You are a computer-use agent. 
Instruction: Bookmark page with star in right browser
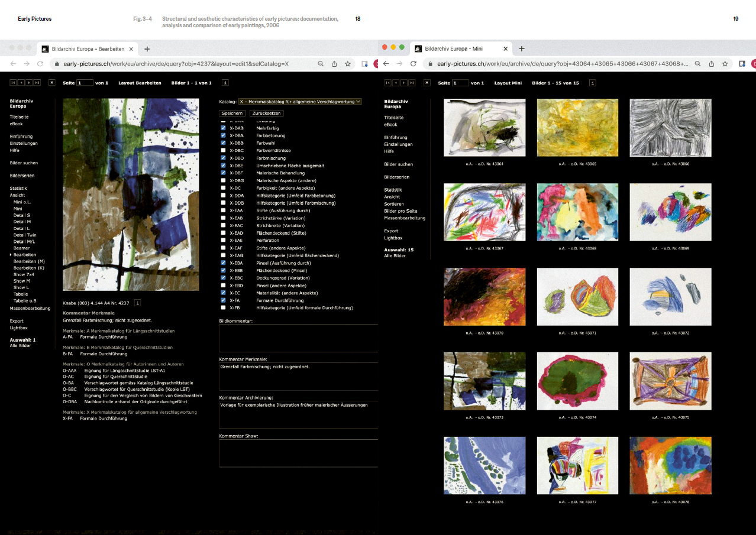tap(725, 64)
